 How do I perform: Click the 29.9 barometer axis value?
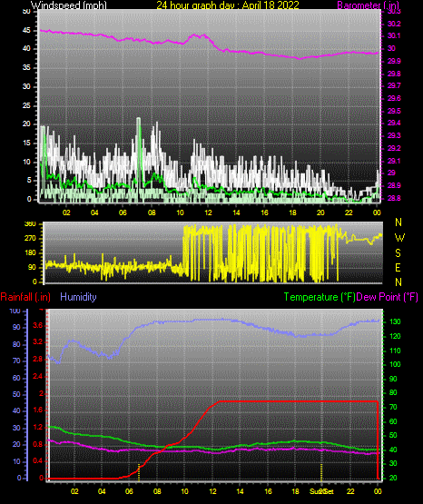(x=394, y=61)
